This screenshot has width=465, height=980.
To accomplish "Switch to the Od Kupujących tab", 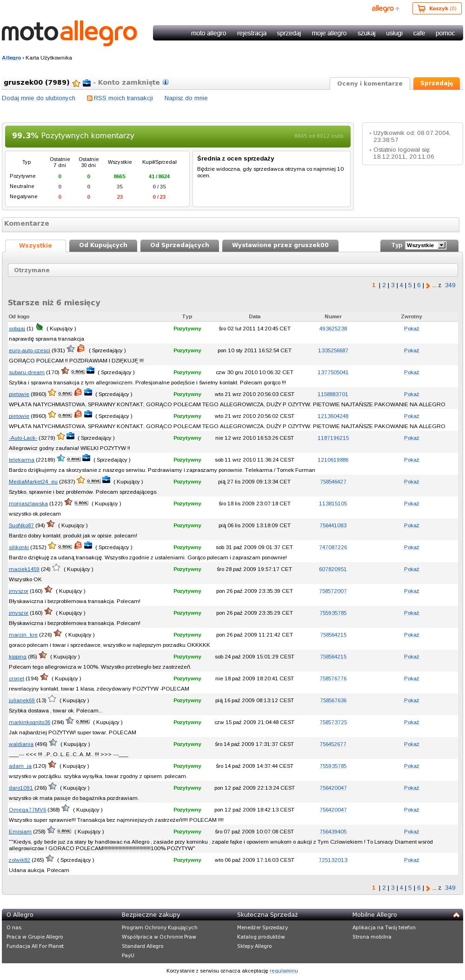I will coord(103,245).
